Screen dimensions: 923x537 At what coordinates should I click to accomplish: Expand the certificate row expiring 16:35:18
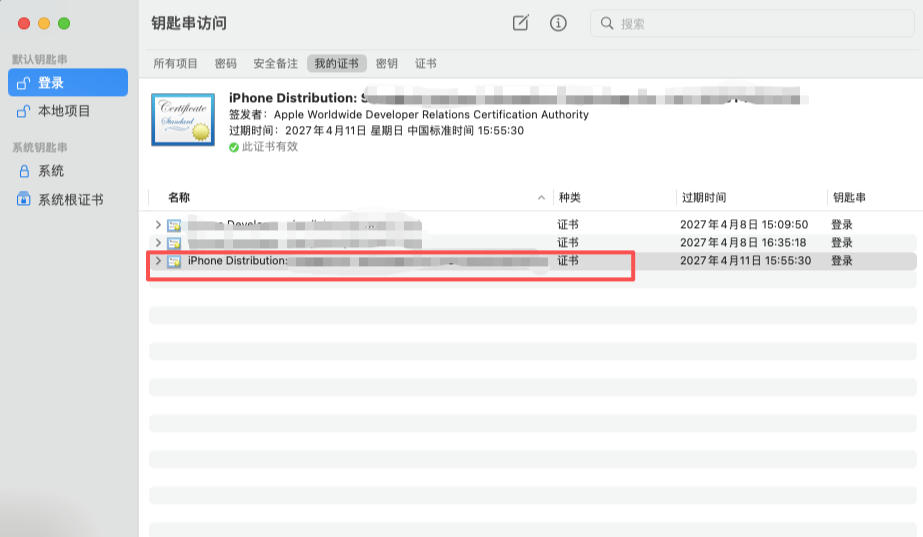[x=158, y=243]
